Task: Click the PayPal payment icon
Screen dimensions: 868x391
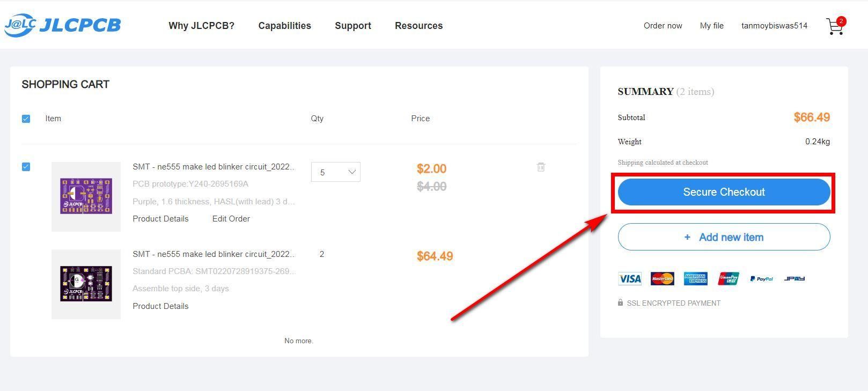Action: tap(761, 278)
